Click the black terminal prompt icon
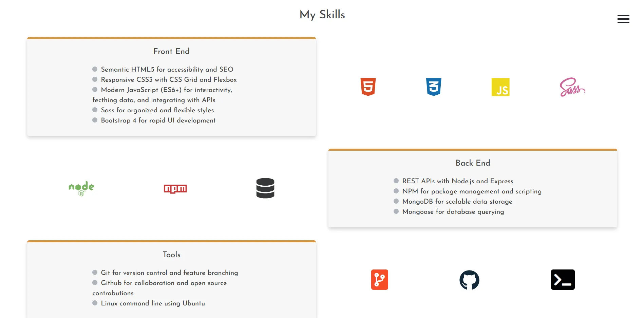This screenshot has height=318, width=644. tap(563, 280)
